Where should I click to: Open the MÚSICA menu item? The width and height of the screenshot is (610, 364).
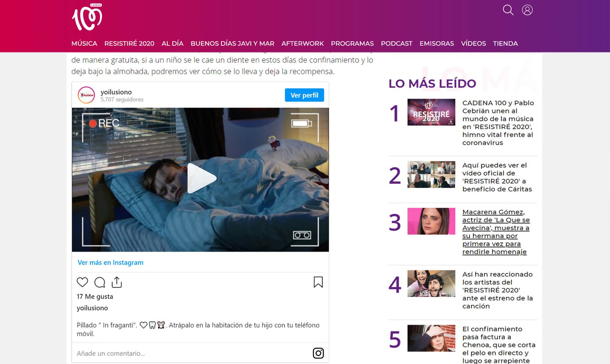coord(84,43)
